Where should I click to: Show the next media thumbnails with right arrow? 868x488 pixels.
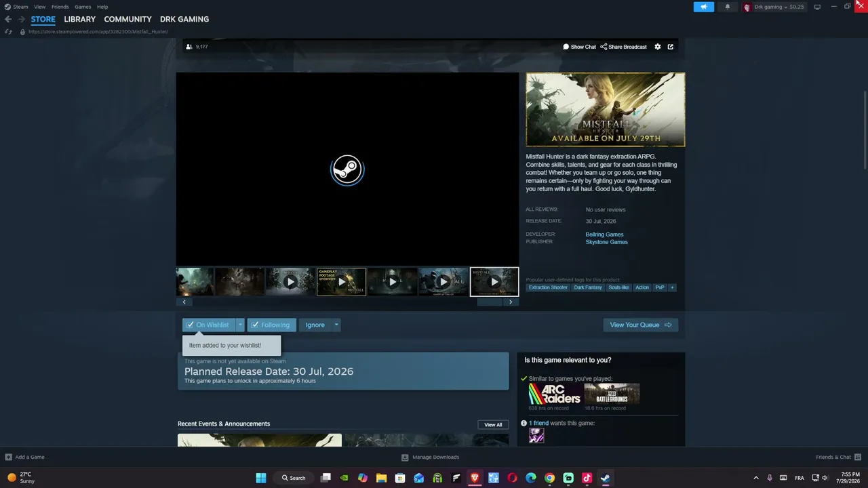pos(511,302)
